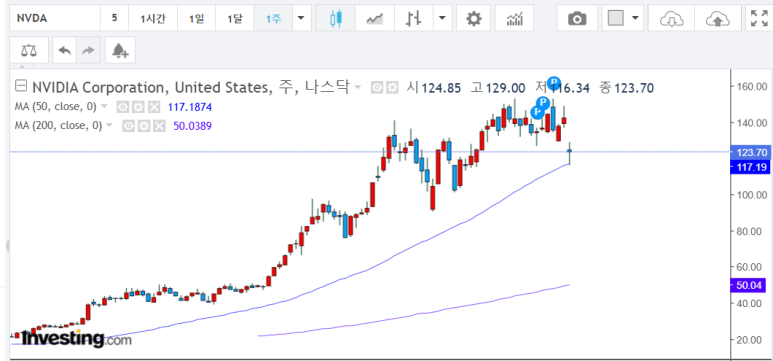Click the MA (200, close, 0) label
Image resolution: width=773 pixels, height=361 pixels.
[x=58, y=126]
